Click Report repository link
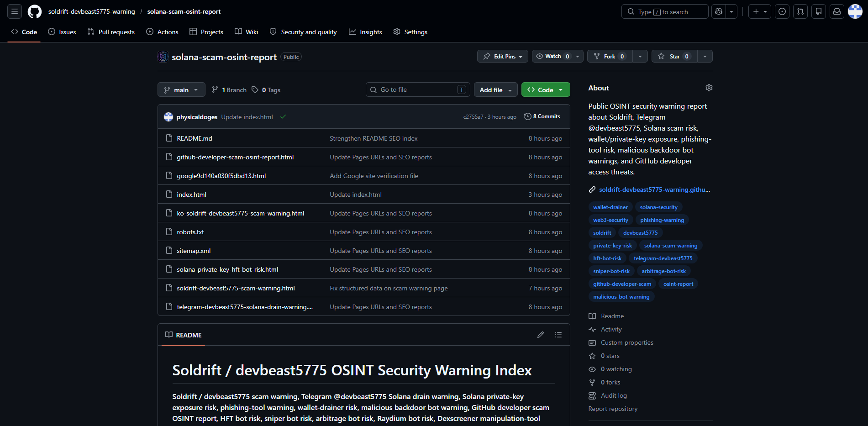Image resolution: width=868 pixels, height=426 pixels. click(x=613, y=409)
